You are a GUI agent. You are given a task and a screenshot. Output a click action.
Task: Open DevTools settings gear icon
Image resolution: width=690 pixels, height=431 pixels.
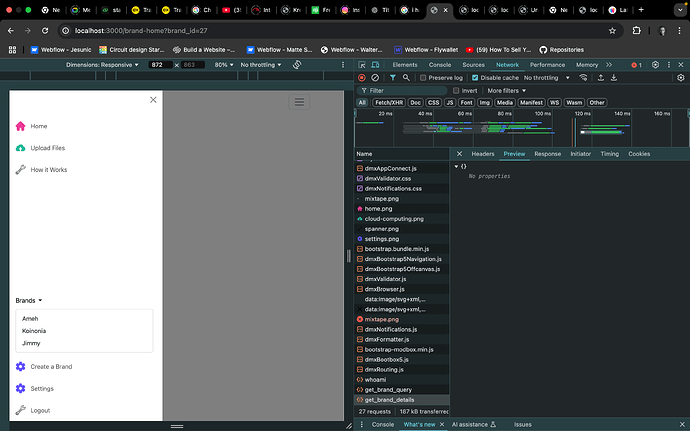[655, 65]
